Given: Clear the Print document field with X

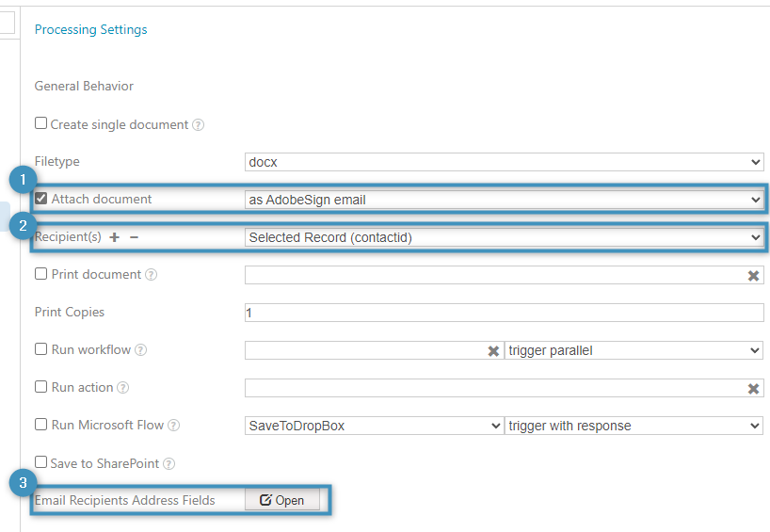Looking at the screenshot, I should [x=753, y=276].
